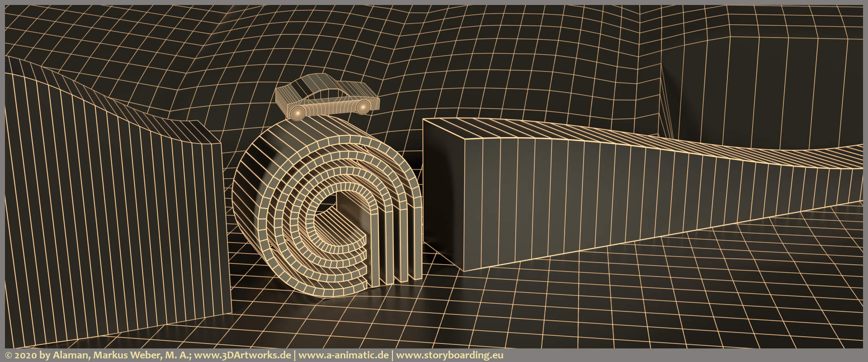Viewport: 868px width, 362px height.
Task: Visit the www.storyboarding.eu link
Action: coord(449,355)
